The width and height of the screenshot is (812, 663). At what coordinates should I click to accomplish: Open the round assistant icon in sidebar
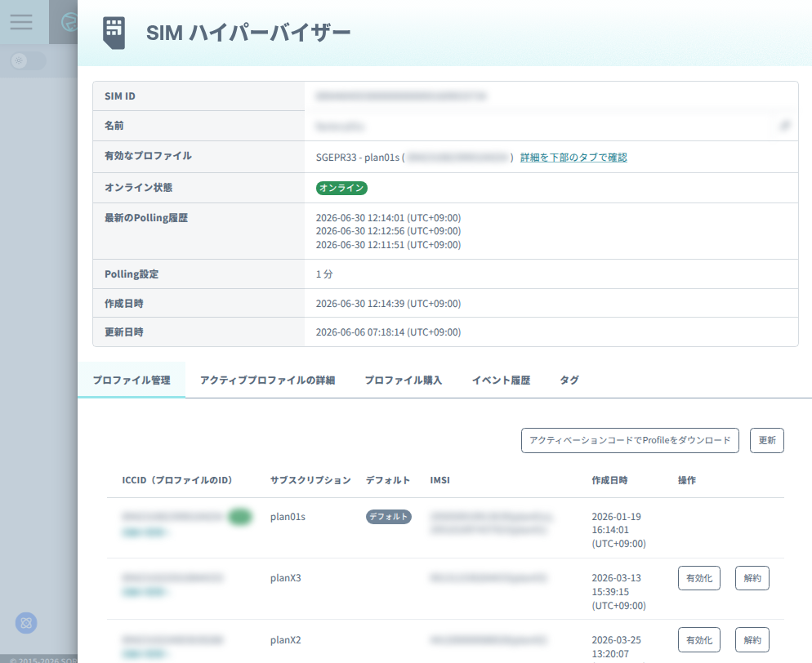tap(26, 623)
